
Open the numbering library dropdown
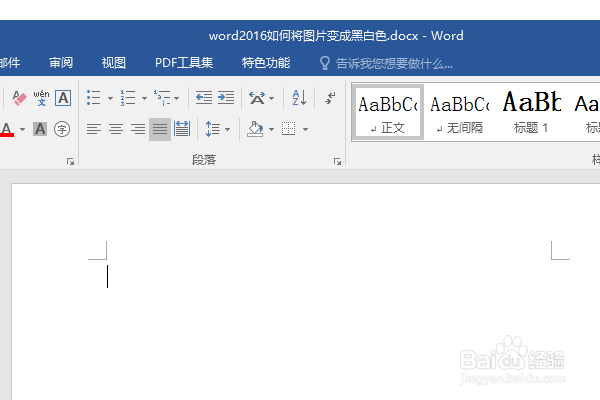tap(144, 98)
